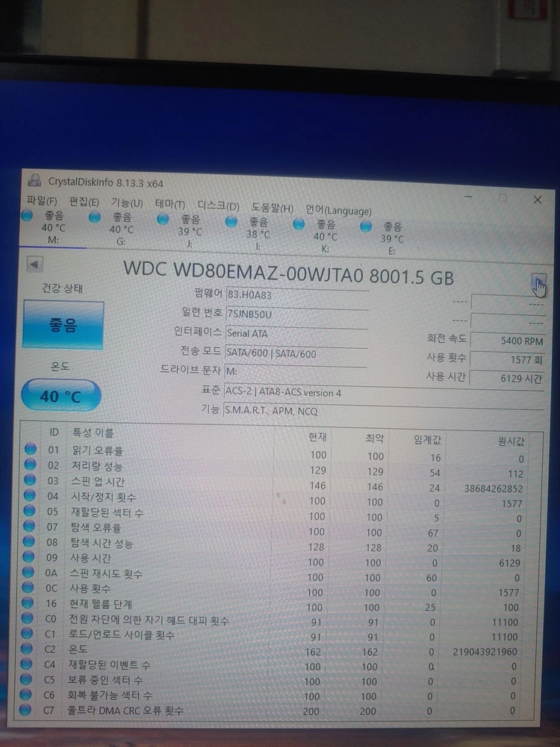The width and height of the screenshot is (560, 747).
Task: Click the 5400 RPM rotation speed field
Action: click(x=507, y=341)
